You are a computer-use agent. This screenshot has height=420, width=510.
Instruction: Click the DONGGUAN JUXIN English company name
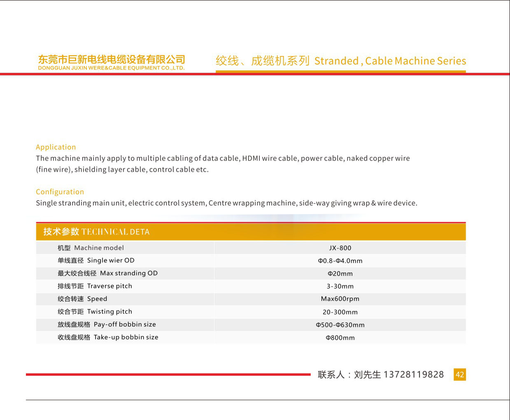click(111, 68)
